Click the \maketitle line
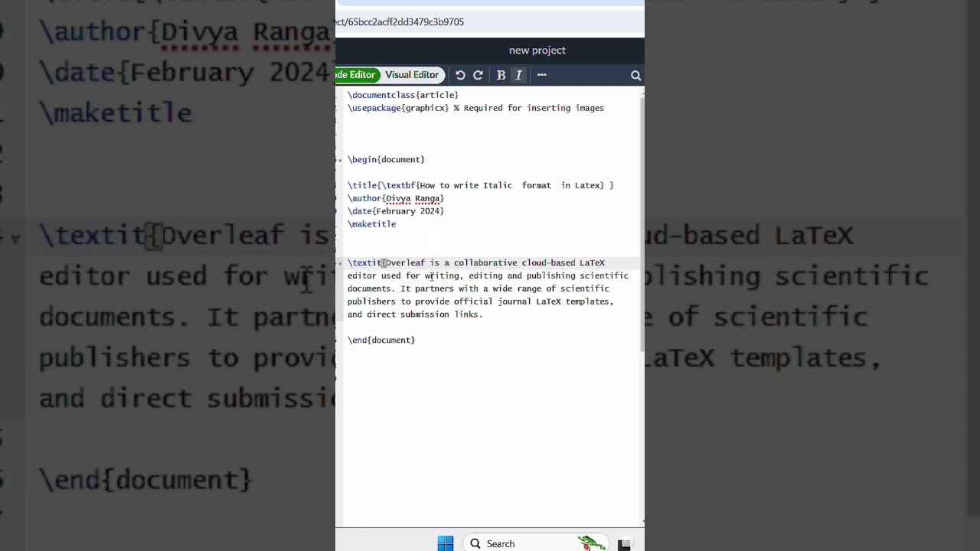The image size is (980, 551). click(x=372, y=224)
